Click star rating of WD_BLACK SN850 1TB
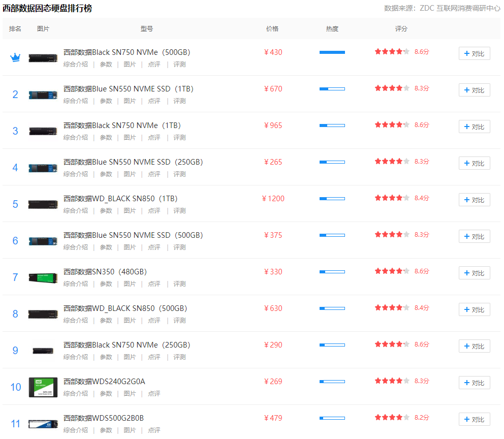Viewport: 504px width, 439px height. (392, 198)
